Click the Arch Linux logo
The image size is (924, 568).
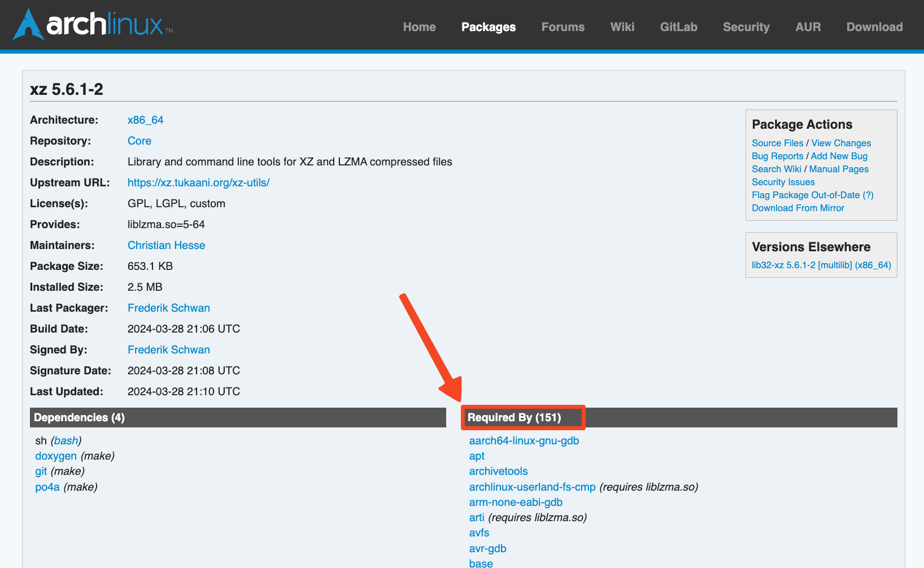pyautogui.click(x=93, y=24)
